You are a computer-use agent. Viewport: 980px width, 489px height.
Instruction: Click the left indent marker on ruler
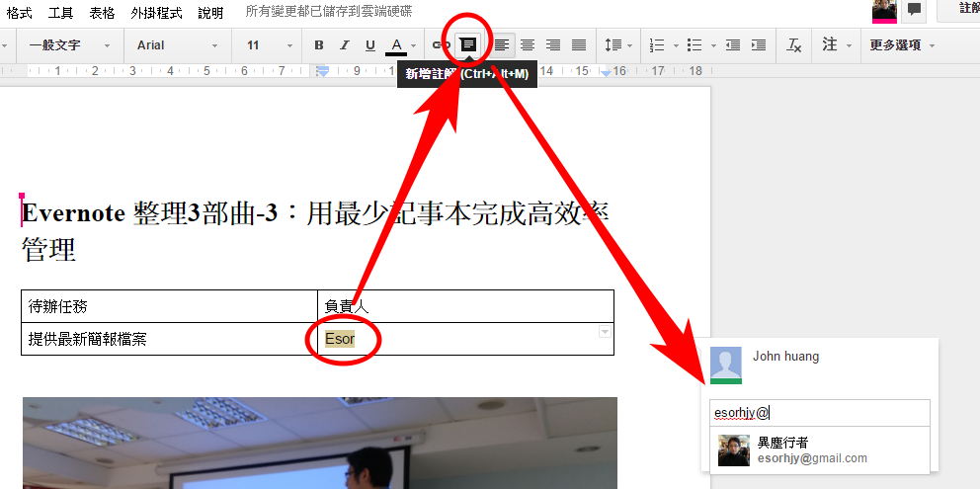(x=322, y=72)
